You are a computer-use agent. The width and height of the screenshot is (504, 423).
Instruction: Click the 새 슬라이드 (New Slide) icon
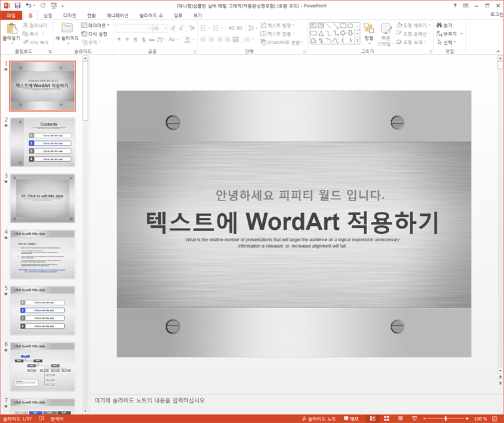click(67, 27)
